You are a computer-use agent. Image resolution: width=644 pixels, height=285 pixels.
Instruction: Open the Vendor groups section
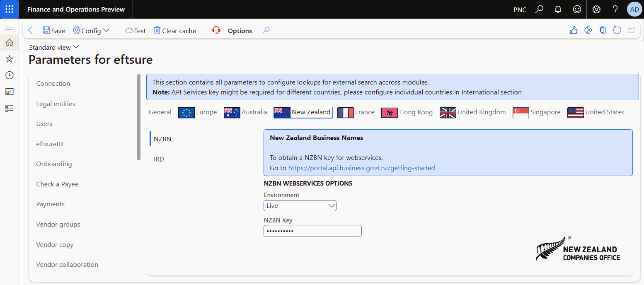58,224
